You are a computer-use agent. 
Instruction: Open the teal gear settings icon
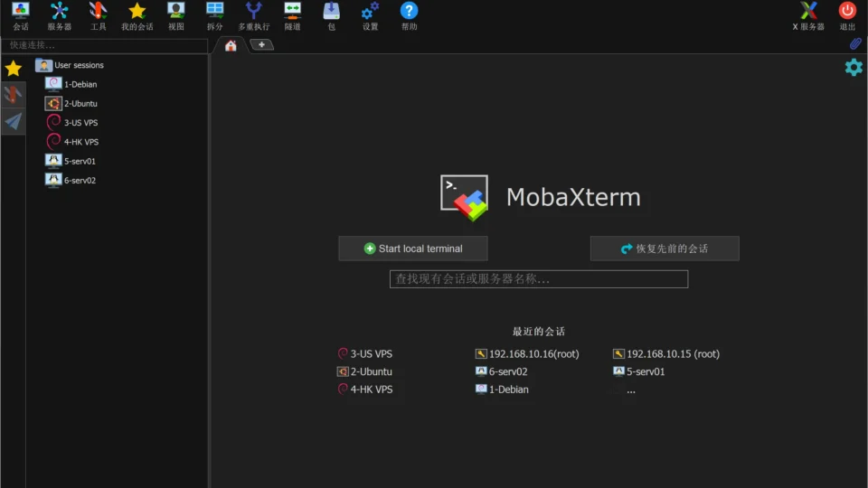pyautogui.click(x=853, y=68)
